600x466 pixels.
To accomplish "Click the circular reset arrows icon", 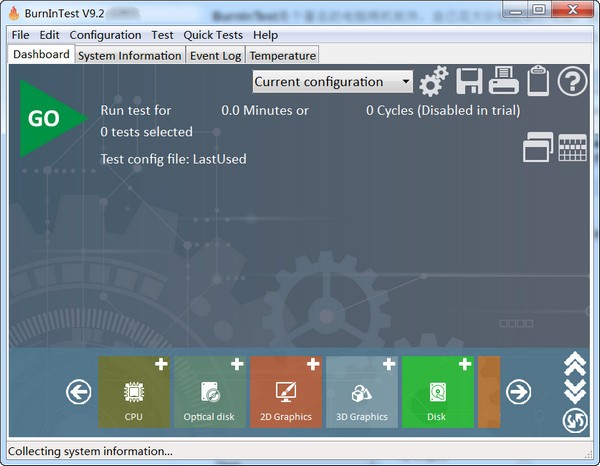I will [x=575, y=421].
